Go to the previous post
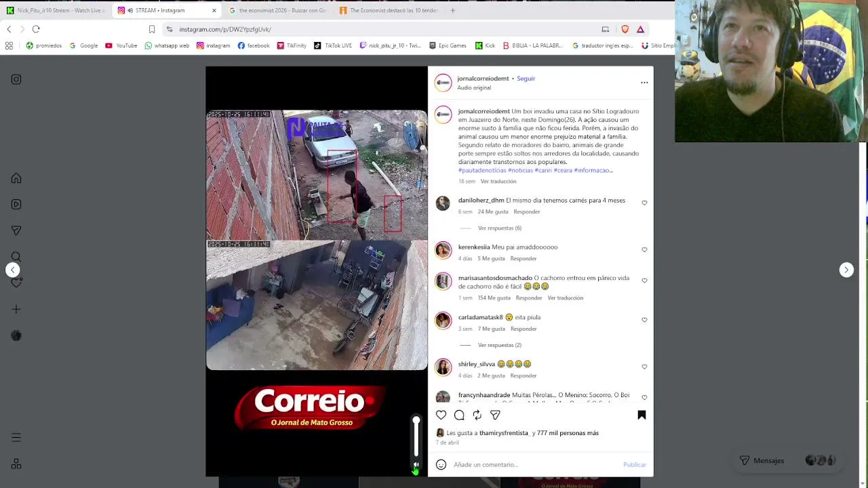Image resolution: width=868 pixels, height=488 pixels. point(13,270)
